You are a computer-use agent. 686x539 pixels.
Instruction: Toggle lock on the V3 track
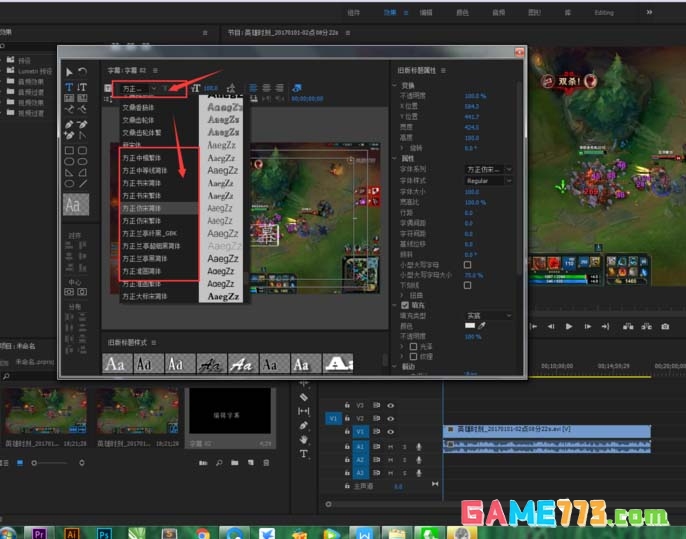point(347,406)
